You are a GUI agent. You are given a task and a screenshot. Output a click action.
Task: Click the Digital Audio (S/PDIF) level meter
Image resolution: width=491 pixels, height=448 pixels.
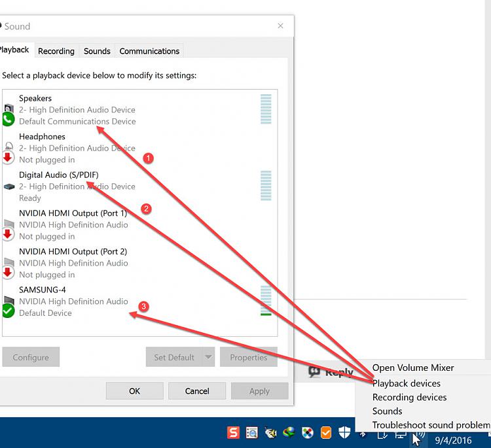point(266,186)
